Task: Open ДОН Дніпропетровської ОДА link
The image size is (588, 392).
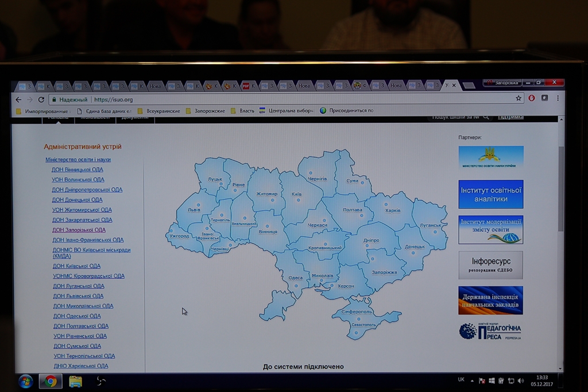Action: click(87, 190)
